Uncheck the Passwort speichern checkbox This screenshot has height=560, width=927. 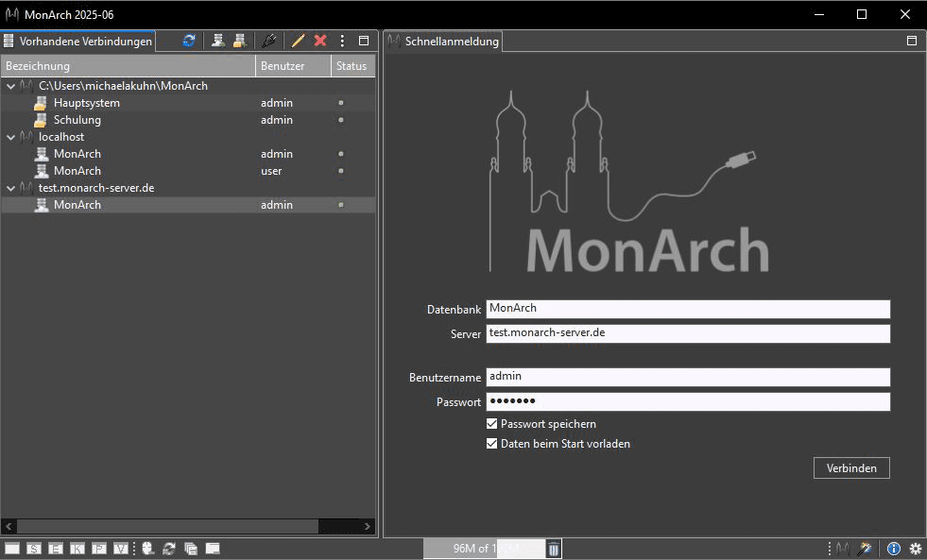point(492,424)
